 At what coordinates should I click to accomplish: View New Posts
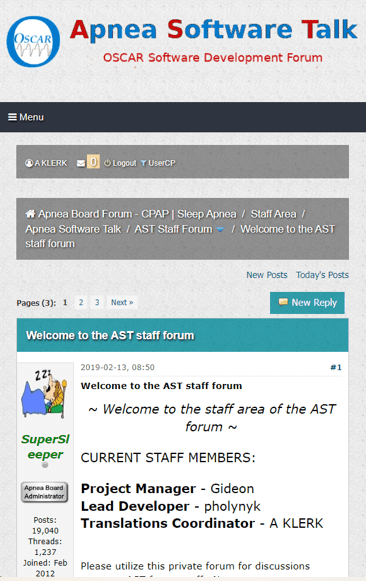click(x=267, y=275)
